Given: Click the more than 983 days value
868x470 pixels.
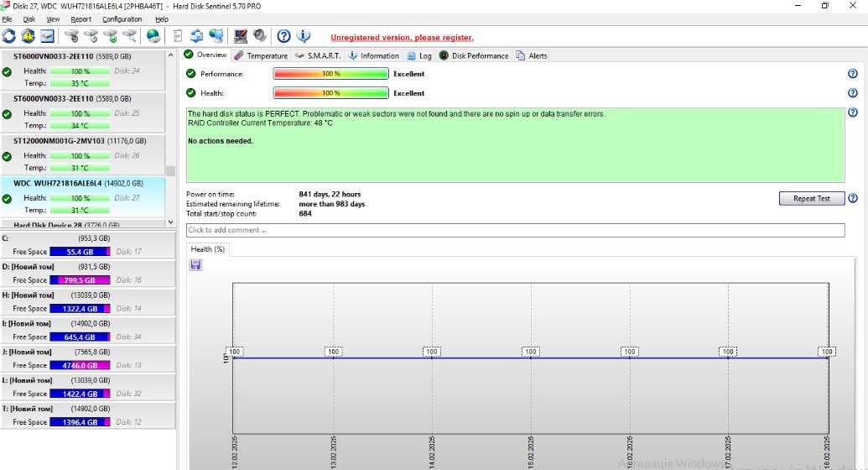Looking at the screenshot, I should coord(331,204).
